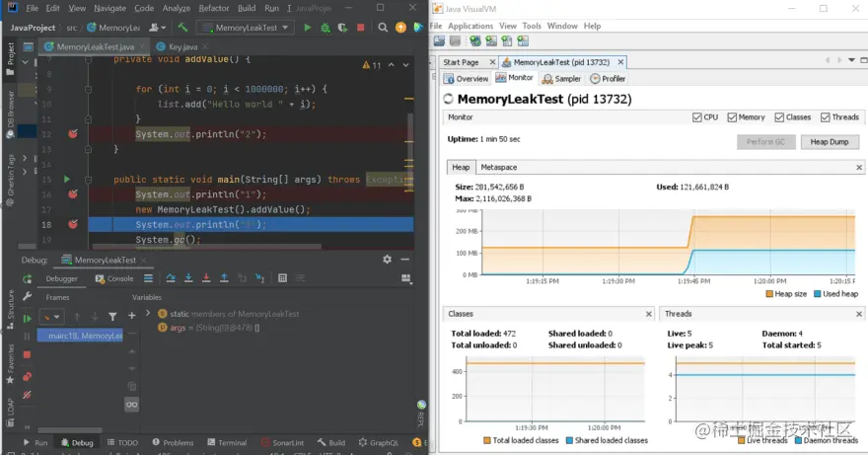Viewport: 868px width, 455px height.
Task: Open the Sampler tab in VisualVM
Action: [x=561, y=79]
